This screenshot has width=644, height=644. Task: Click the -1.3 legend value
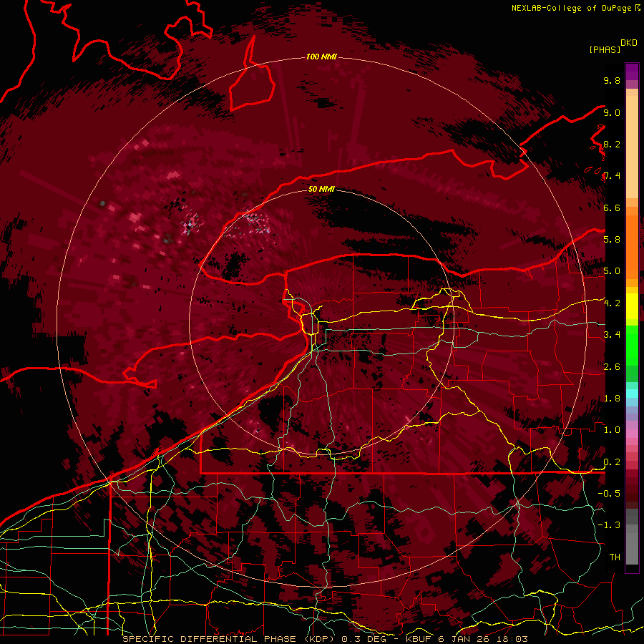(609, 525)
